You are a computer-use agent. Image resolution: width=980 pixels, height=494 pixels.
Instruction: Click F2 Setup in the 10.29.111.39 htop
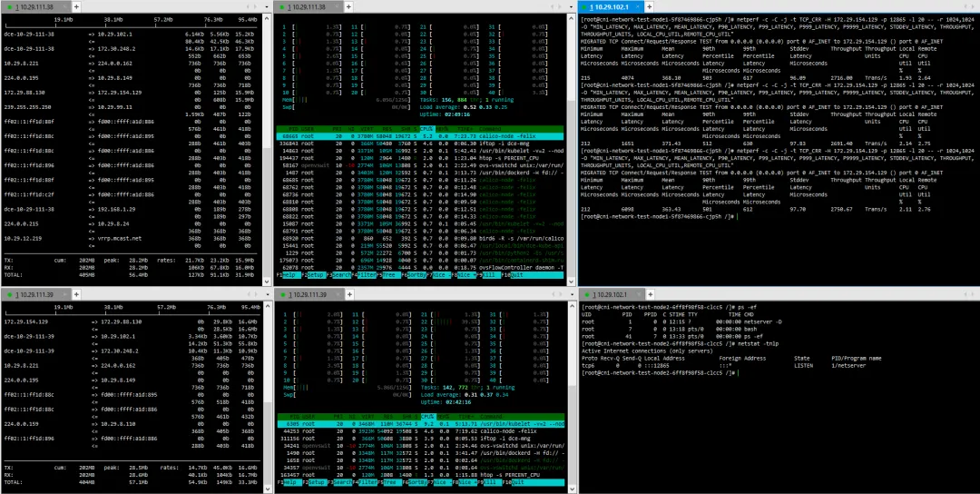point(314,483)
